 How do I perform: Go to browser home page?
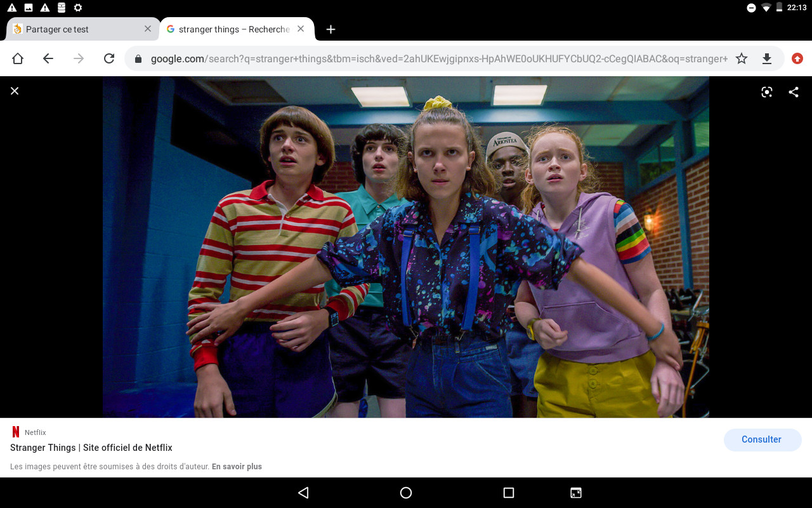click(18, 58)
